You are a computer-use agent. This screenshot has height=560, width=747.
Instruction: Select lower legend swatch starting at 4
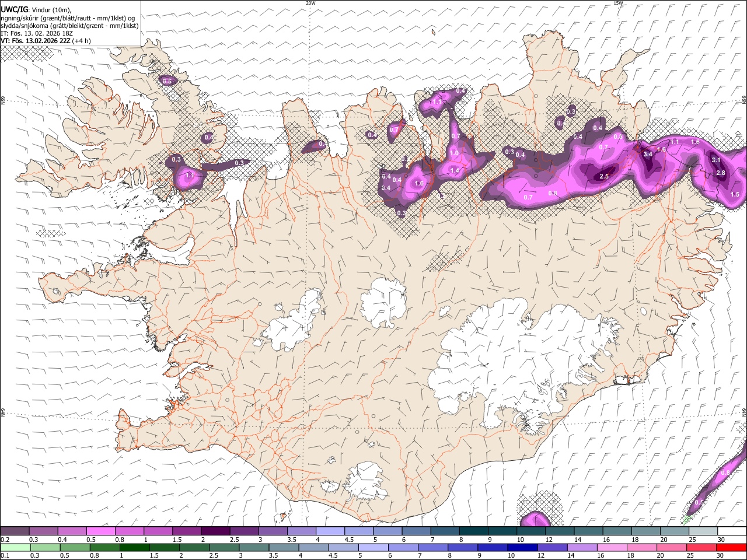(314, 547)
